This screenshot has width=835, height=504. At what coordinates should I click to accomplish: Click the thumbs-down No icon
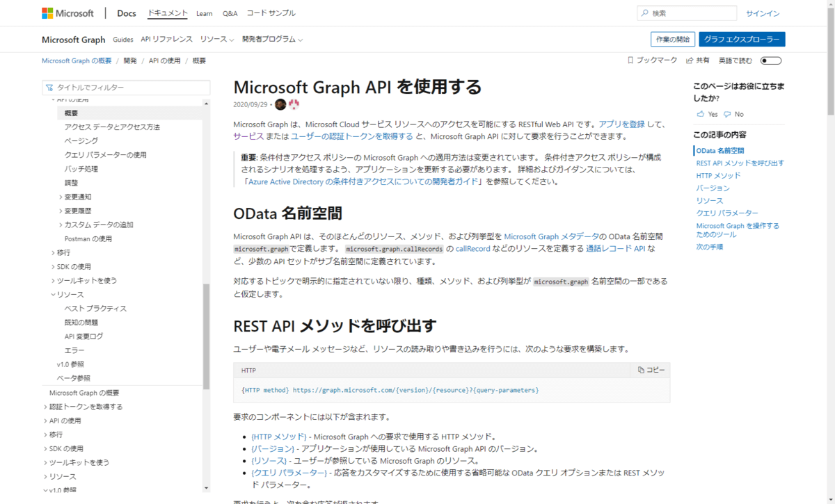727,114
